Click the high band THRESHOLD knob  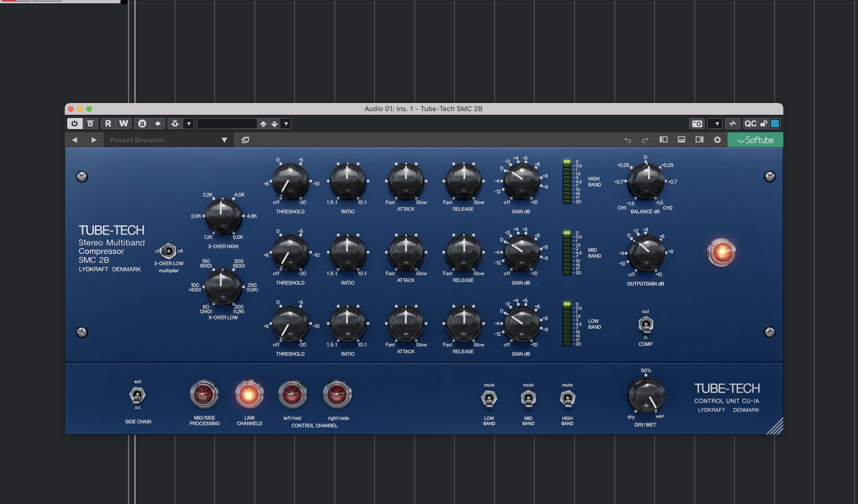point(290,181)
